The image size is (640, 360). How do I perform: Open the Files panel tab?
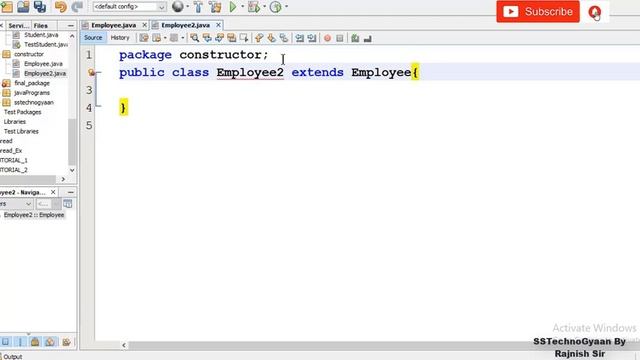(x=41, y=26)
